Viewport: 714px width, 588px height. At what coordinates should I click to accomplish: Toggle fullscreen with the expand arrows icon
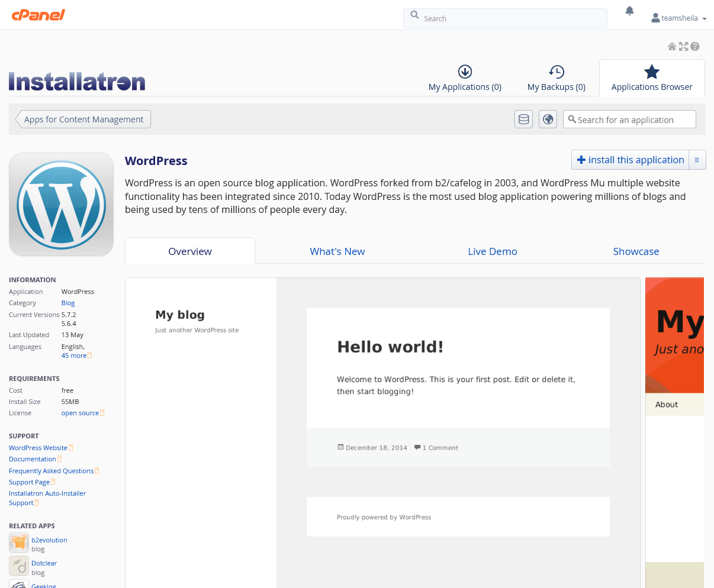(x=683, y=46)
